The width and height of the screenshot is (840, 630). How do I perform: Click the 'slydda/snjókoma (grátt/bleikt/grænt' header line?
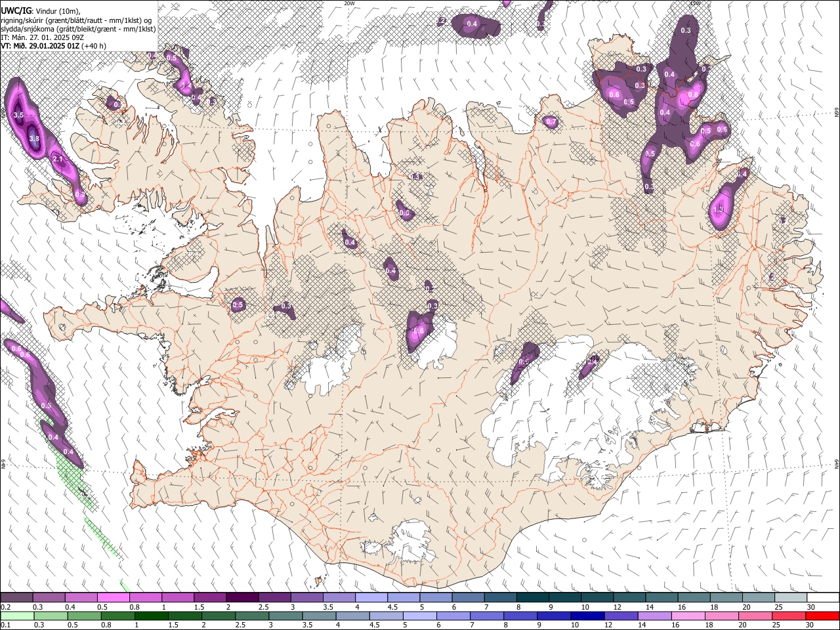click(79, 29)
